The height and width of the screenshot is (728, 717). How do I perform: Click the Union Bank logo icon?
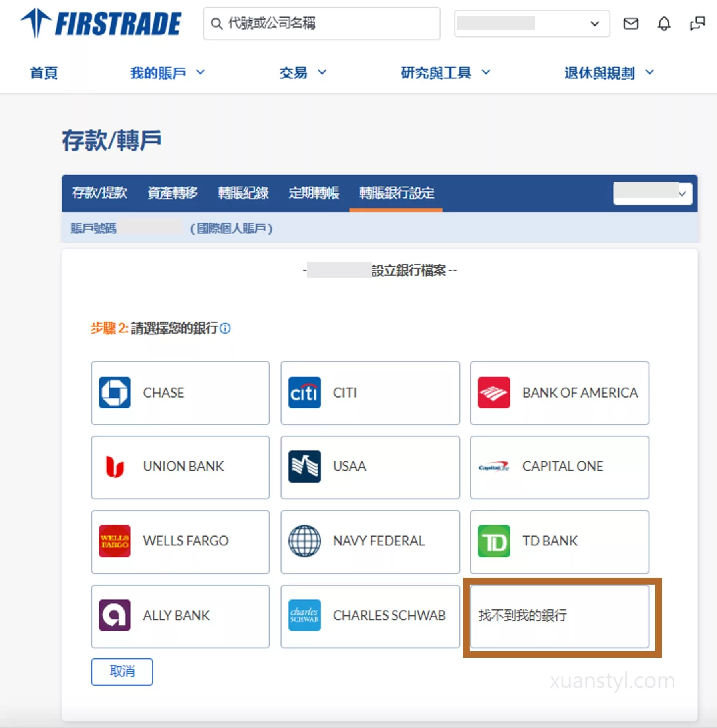pyautogui.click(x=115, y=467)
